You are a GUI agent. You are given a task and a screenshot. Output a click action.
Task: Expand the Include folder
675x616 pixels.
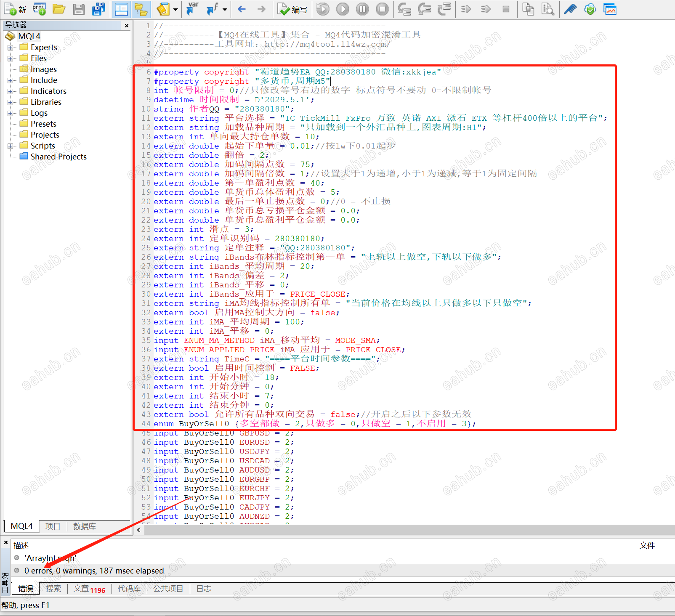coord(10,80)
